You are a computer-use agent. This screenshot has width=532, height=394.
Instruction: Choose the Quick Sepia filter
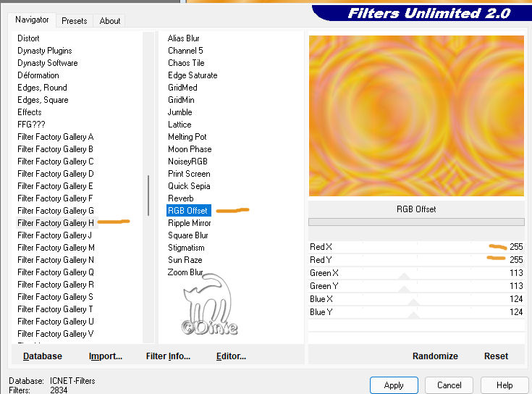(189, 186)
